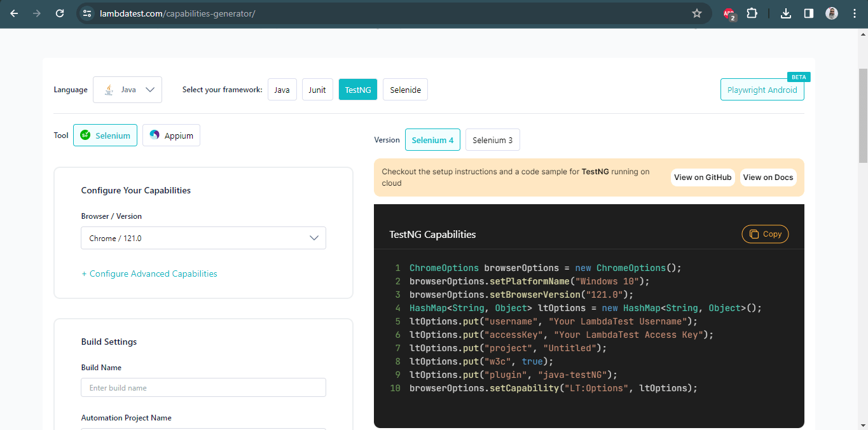The width and height of the screenshot is (868, 430).
Task: Copy the TestNG capabilities code
Action: click(x=765, y=234)
